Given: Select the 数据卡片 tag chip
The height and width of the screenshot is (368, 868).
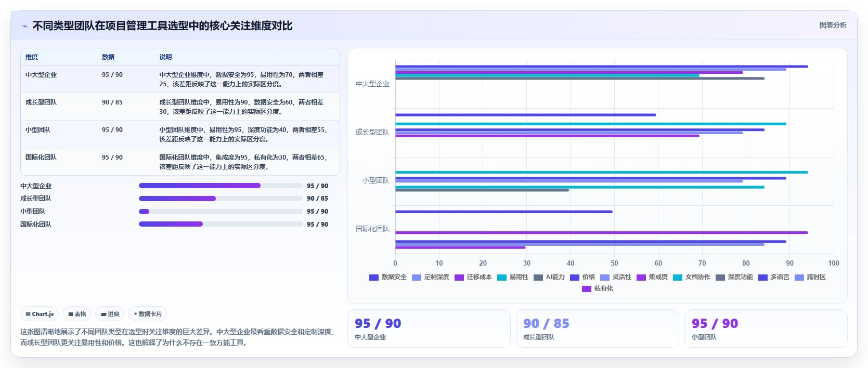Looking at the screenshot, I should (x=148, y=314).
